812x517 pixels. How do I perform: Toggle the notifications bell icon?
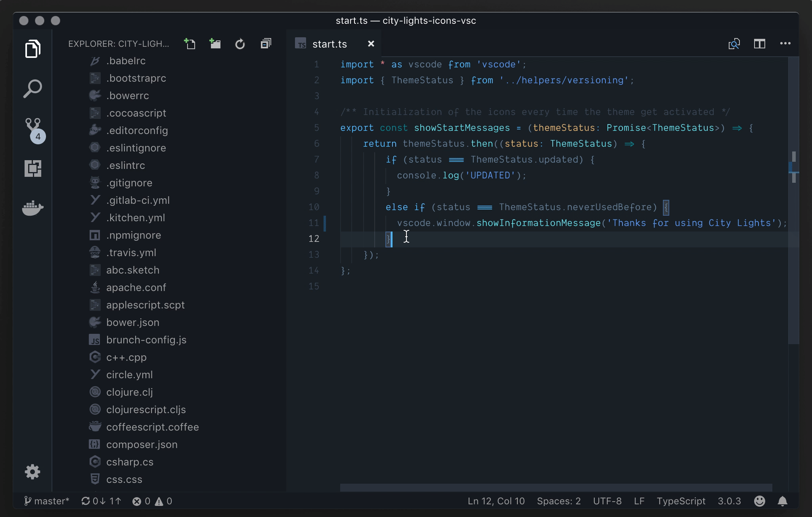pos(782,500)
